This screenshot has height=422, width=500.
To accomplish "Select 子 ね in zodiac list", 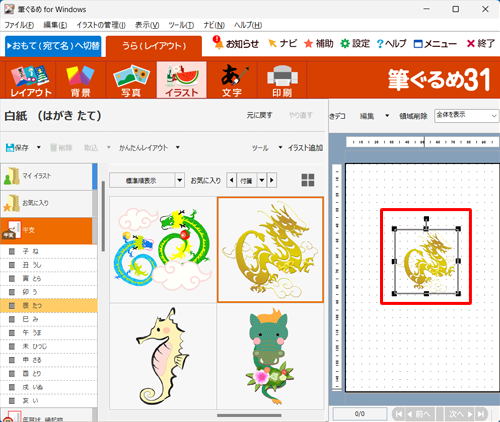I will point(49,251).
